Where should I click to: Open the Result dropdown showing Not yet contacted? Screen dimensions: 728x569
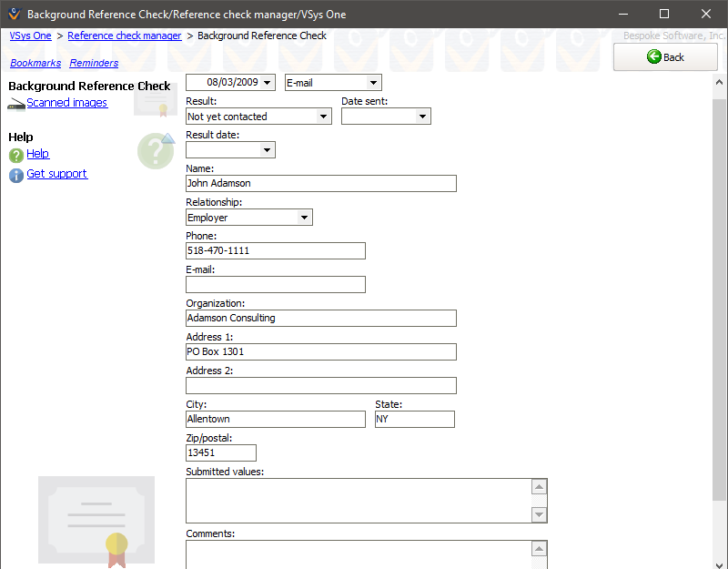(x=323, y=117)
